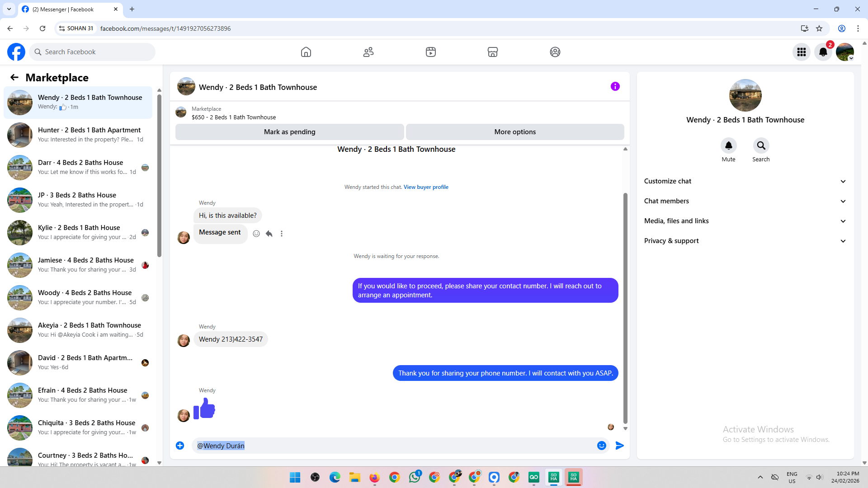
Task: Expand Chat members section
Action: coord(745,201)
